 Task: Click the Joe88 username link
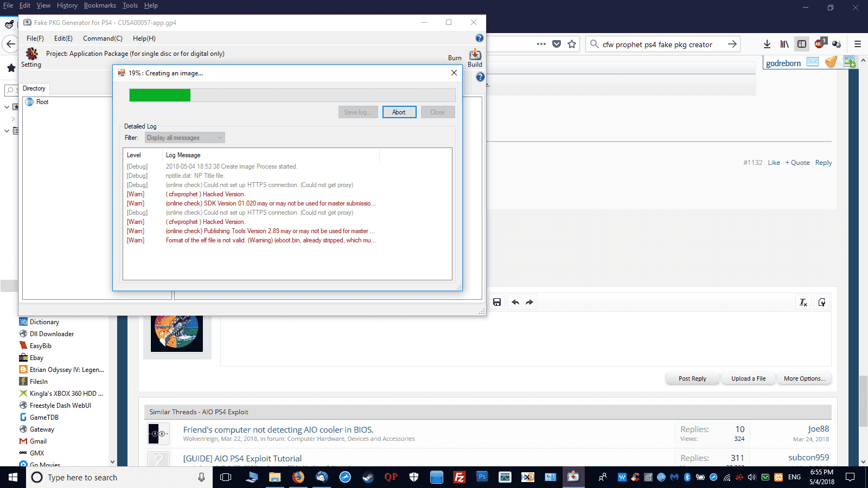pyautogui.click(x=819, y=429)
